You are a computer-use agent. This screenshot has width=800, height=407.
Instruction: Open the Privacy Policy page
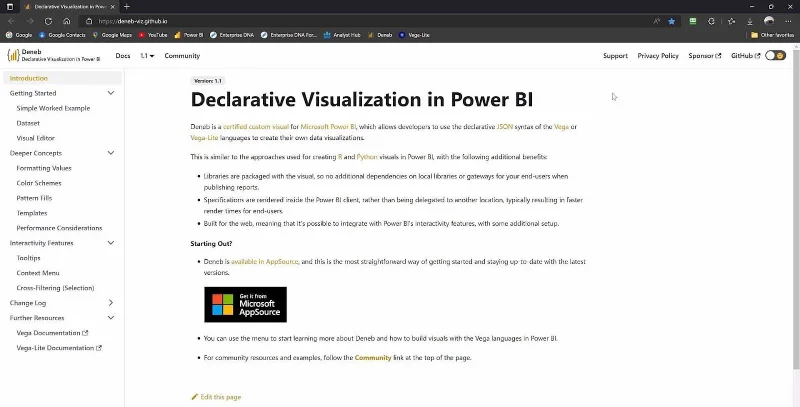658,56
